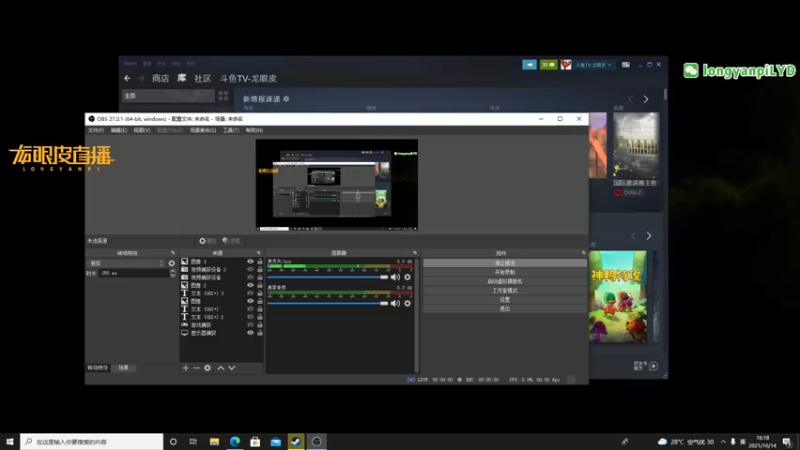Viewport: 800px width, 450px height.
Task: Open OBS Studio from the taskbar
Action: (316, 441)
